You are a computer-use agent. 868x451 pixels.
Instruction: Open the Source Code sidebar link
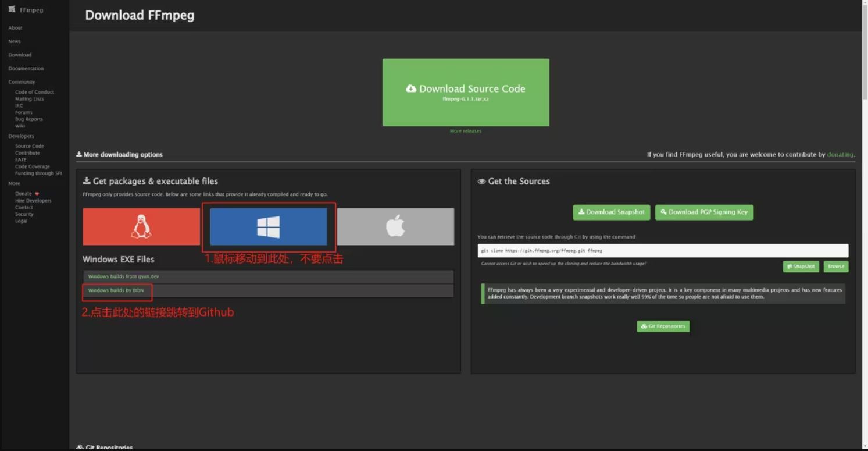tap(30, 146)
